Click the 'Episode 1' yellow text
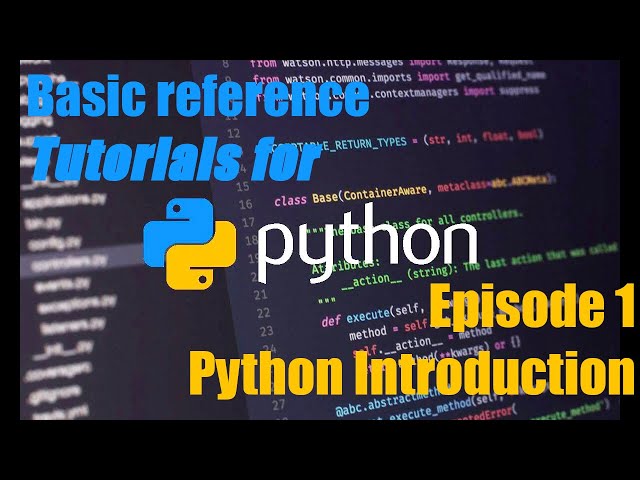Image resolution: width=640 pixels, height=480 pixels. click(x=533, y=306)
